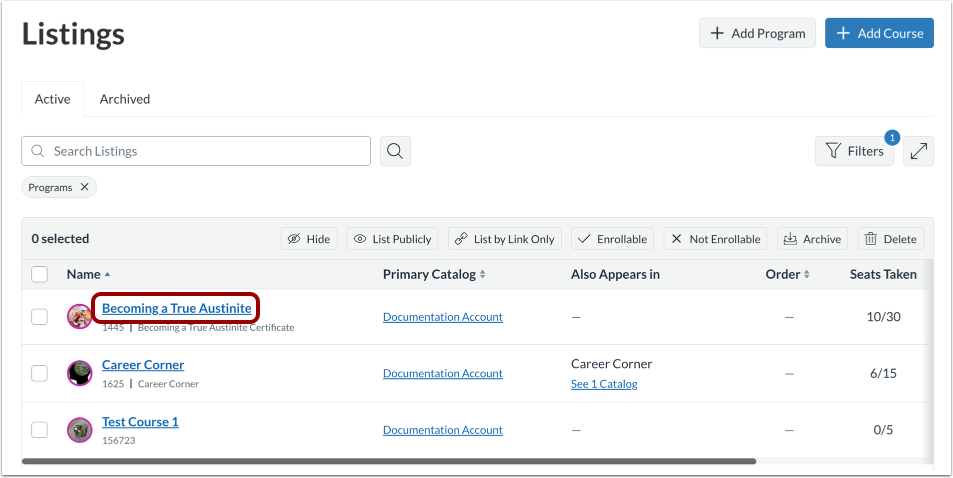This screenshot has height=478, width=953.
Task: Toggle the select-all checkbox in header
Action: [40, 274]
